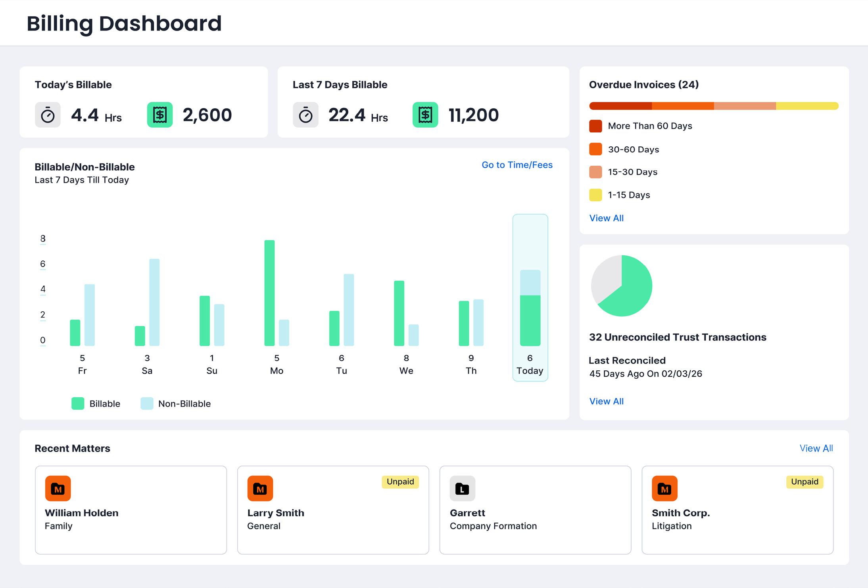This screenshot has width=868, height=588.
Task: Click William Holden's orange matter folder icon
Action: pos(58,488)
